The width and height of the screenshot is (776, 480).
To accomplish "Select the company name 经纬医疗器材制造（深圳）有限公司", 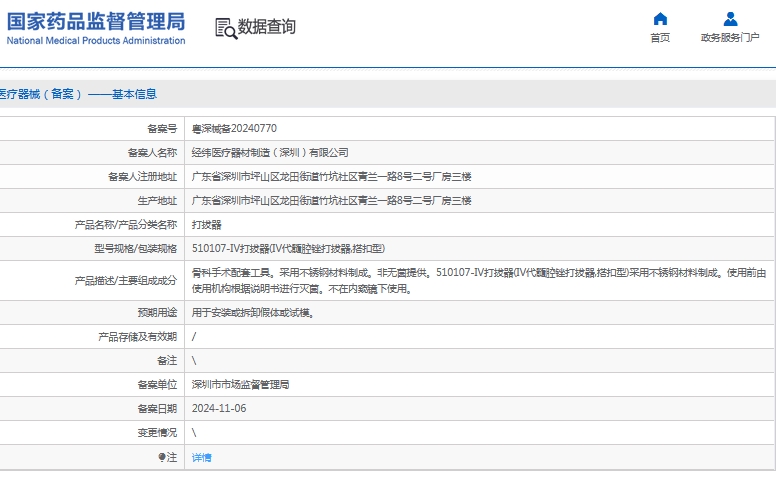I will [270, 153].
